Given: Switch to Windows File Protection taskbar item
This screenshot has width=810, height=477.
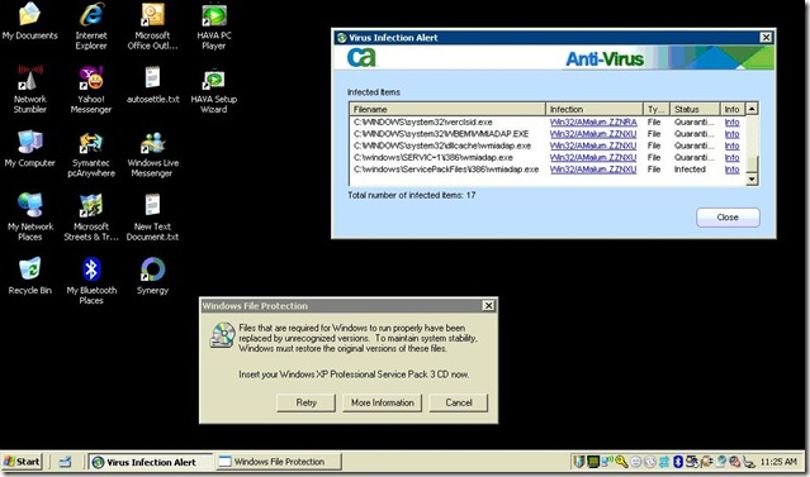Looking at the screenshot, I should coord(278,461).
